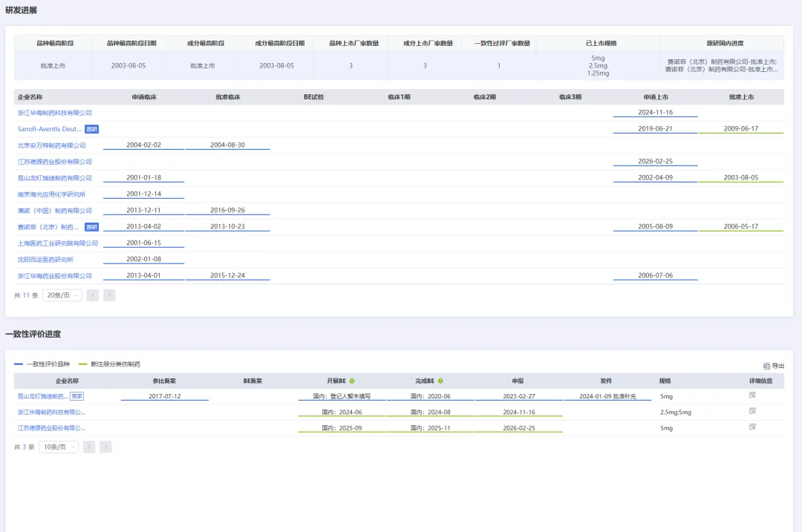Image resolution: width=802 pixels, height=532 pixels.
Task: Open the 20条/页 page size dropdown
Action: tap(62, 295)
